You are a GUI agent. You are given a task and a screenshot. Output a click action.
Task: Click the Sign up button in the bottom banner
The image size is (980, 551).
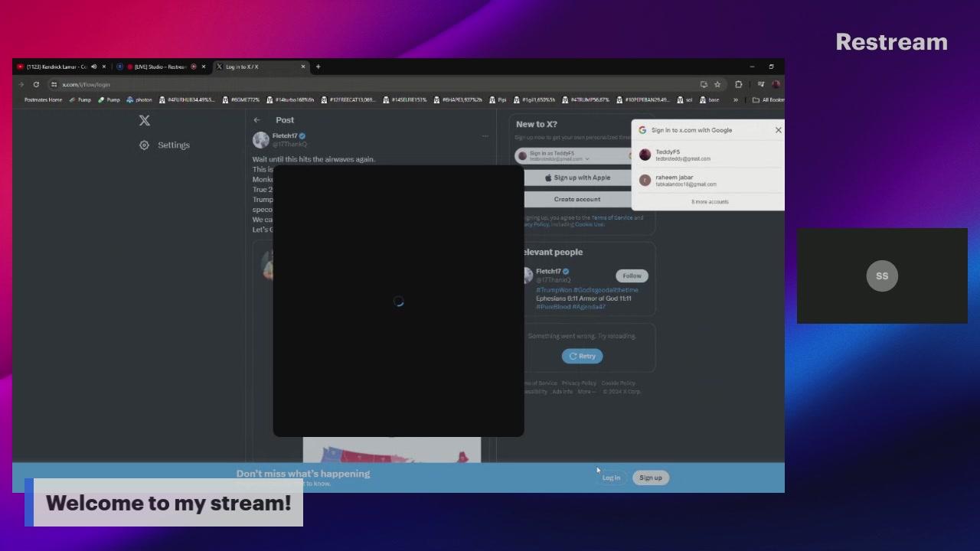coord(651,478)
